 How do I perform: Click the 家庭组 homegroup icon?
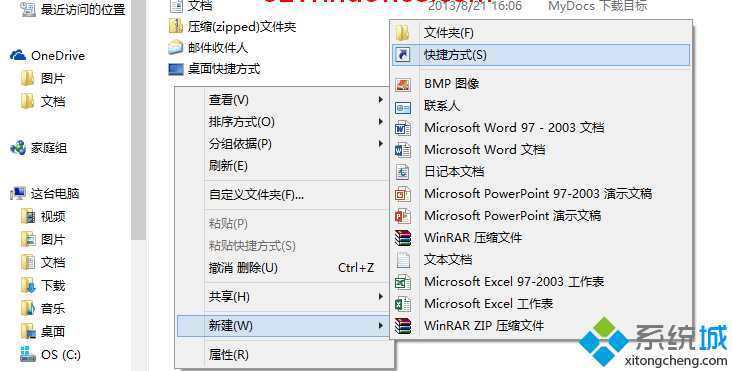point(18,148)
